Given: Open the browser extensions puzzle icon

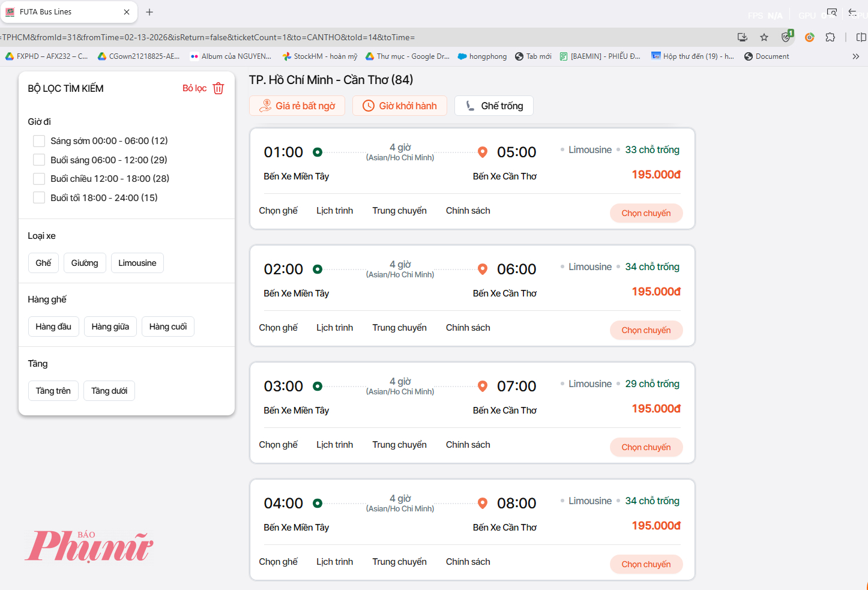Looking at the screenshot, I should point(830,37).
